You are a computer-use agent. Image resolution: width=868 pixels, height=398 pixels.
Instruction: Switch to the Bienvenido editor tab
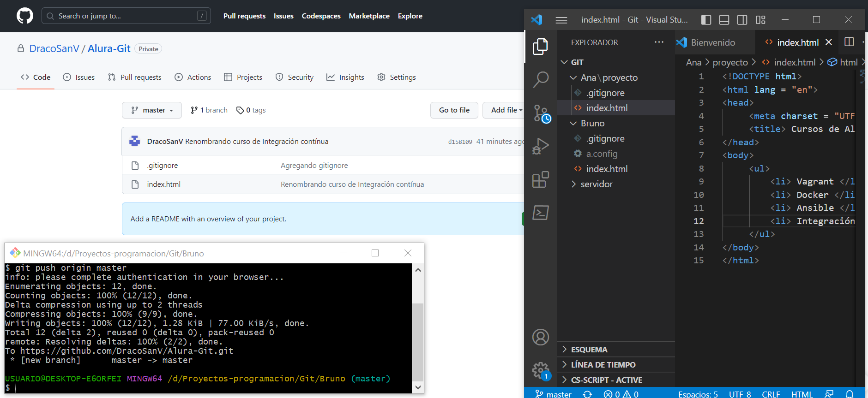[715, 42]
